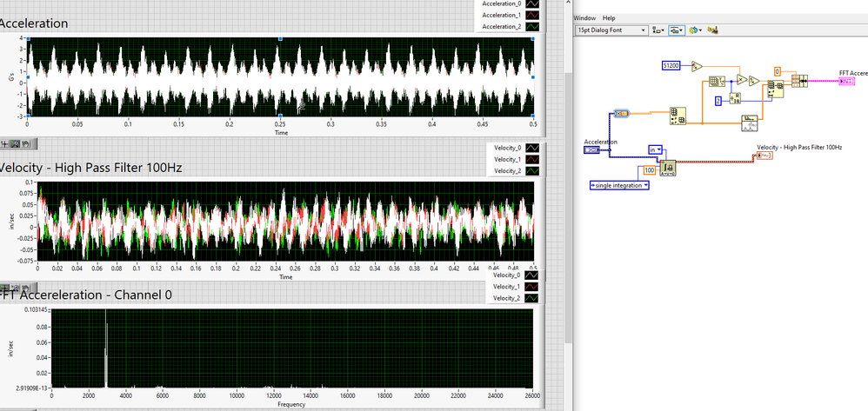
Task: Open the single integration enum dropdown
Action: [x=619, y=185]
